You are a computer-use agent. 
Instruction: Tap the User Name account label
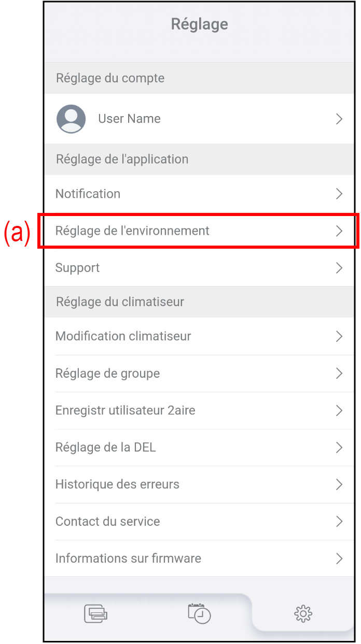129,119
